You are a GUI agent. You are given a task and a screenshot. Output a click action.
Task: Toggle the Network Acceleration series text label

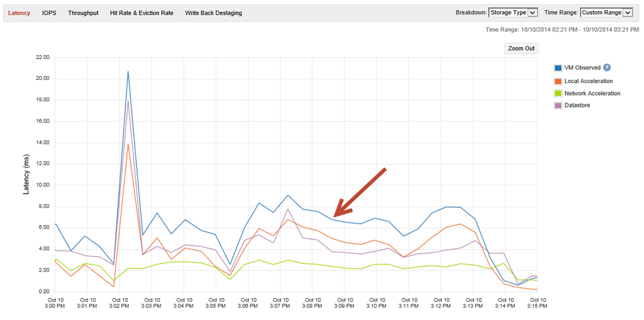point(592,94)
